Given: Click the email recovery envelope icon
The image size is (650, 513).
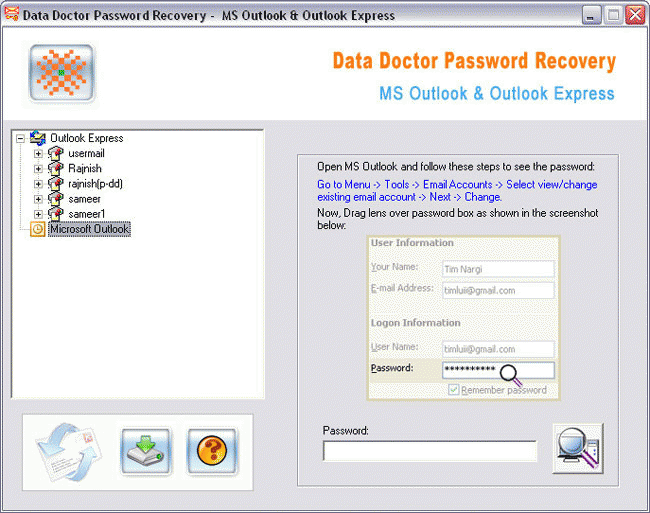Looking at the screenshot, I should coord(68,452).
